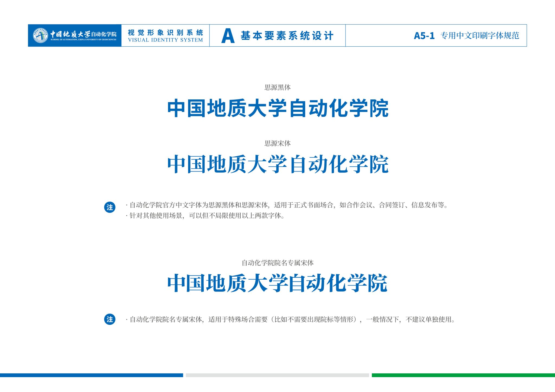The height and width of the screenshot is (392, 555).
Task: Click the green footer color bar
Action: [463, 375]
